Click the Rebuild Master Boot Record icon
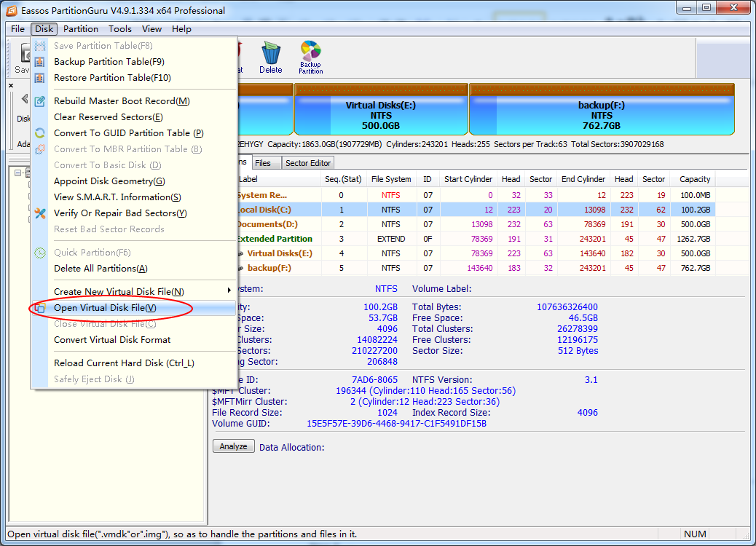 (40, 101)
